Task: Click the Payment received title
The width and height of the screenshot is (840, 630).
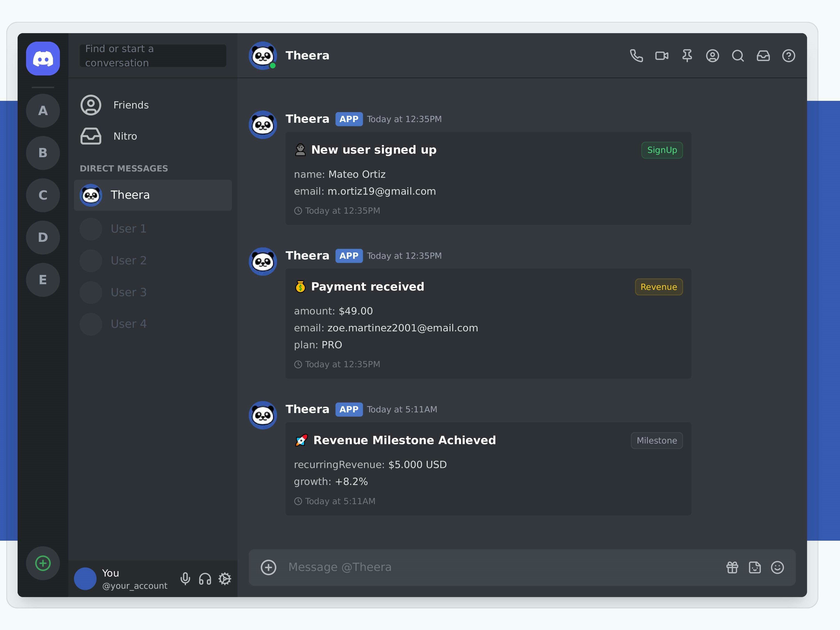Action: click(367, 287)
